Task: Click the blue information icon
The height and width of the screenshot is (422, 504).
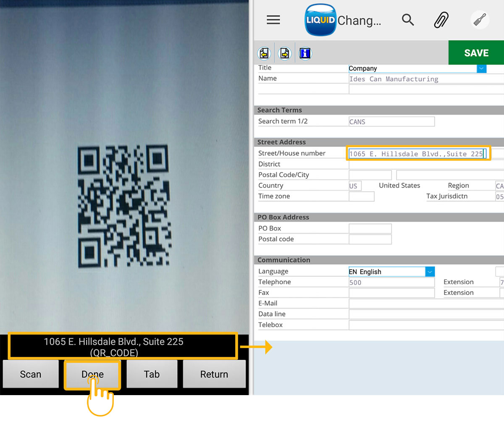Action: 305,53
